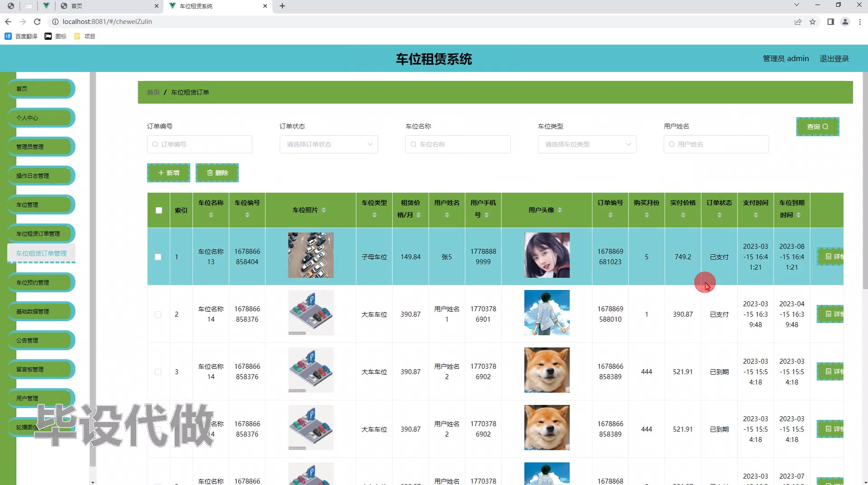Open 图标 bookmark
Screen dimensions: 868x485
(56, 36)
